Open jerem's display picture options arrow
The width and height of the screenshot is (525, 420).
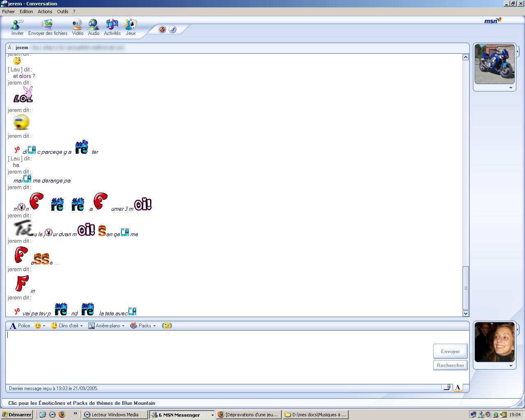[x=511, y=88]
